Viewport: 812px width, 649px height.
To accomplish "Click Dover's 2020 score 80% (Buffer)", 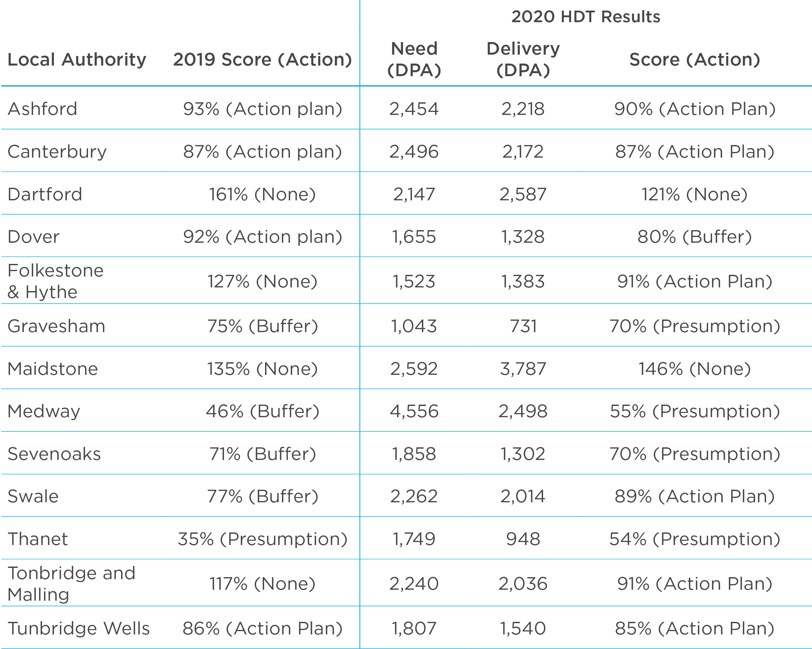I will click(x=695, y=237).
